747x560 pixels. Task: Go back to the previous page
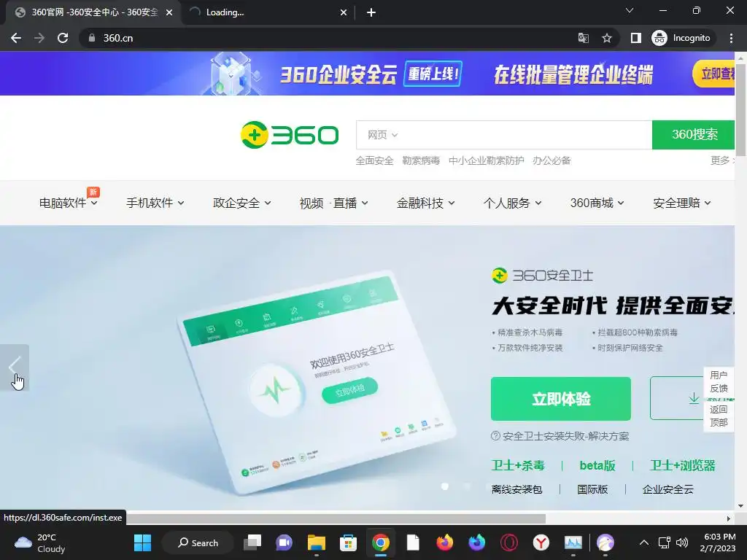[x=16, y=38]
